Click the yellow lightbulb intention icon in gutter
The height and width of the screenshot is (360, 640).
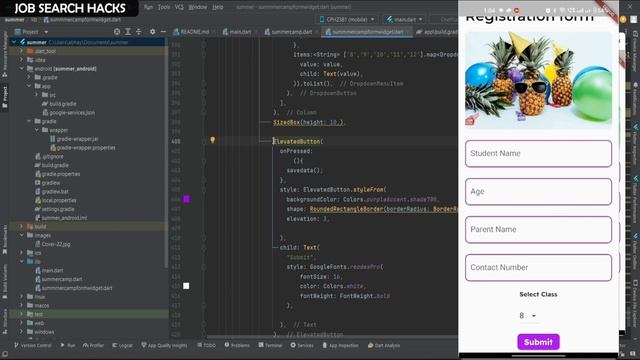pyautogui.click(x=212, y=140)
